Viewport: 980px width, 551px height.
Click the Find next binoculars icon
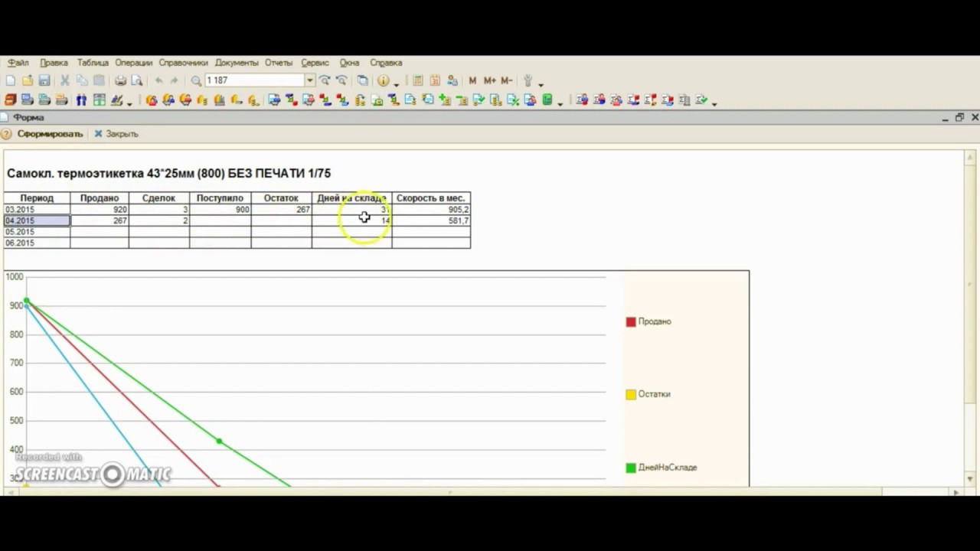(x=325, y=80)
